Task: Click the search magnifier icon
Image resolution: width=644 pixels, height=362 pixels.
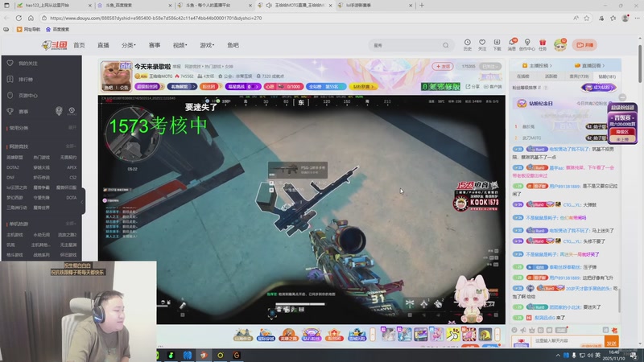Action: point(446,45)
